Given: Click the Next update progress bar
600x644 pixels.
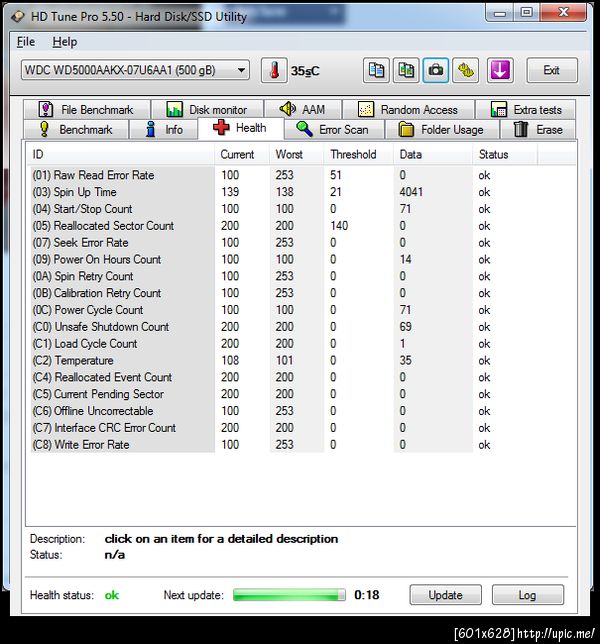Looking at the screenshot, I should (289, 595).
